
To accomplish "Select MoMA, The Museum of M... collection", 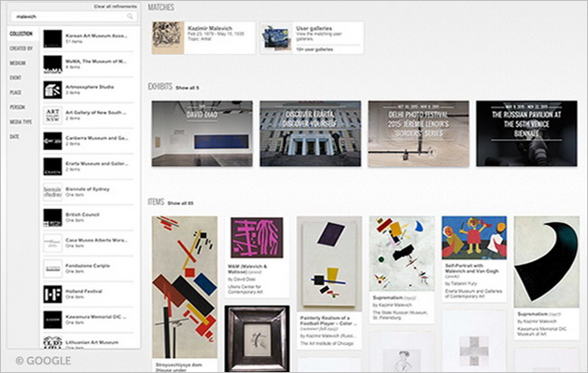I will coord(96,62).
